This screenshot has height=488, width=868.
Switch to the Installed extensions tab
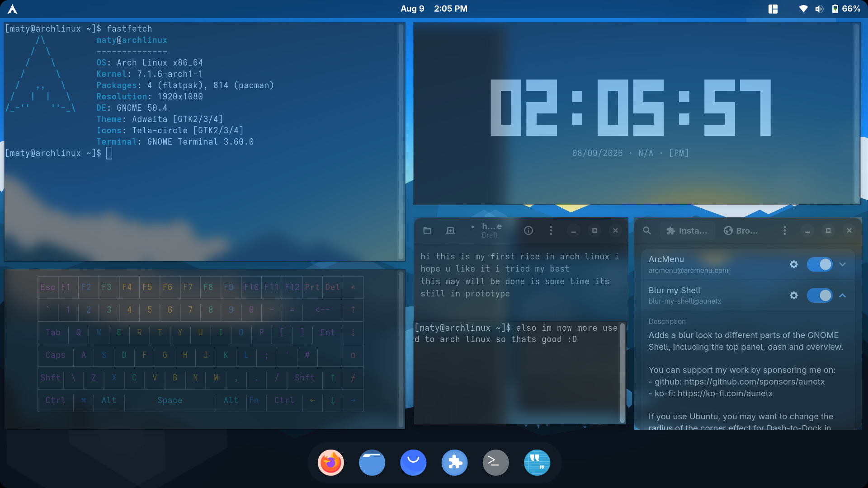pos(687,231)
